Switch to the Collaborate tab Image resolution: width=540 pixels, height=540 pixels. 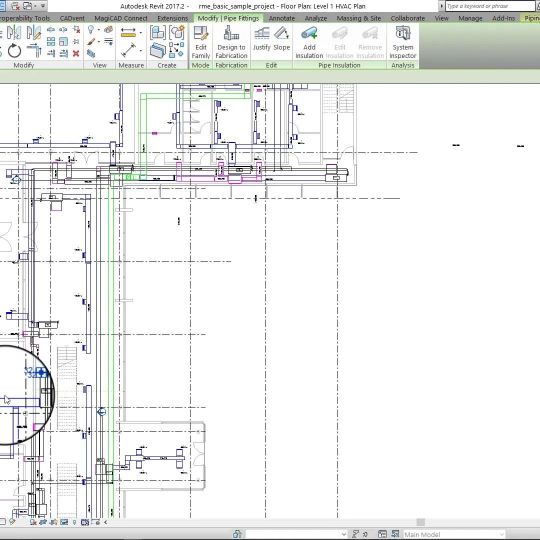pyautogui.click(x=408, y=18)
